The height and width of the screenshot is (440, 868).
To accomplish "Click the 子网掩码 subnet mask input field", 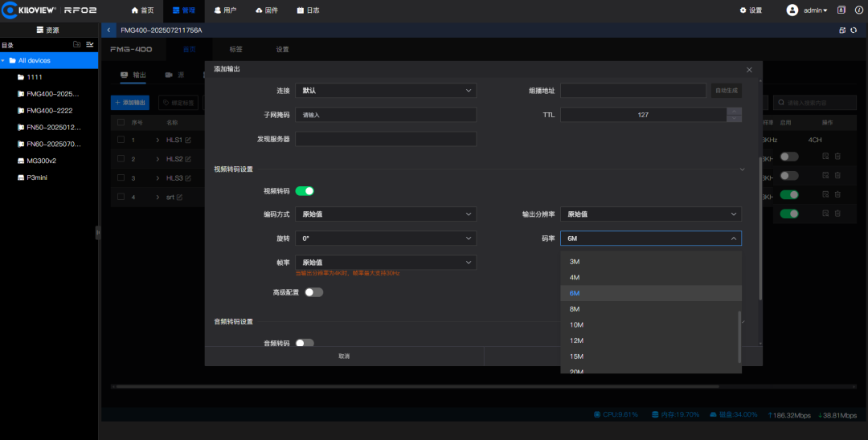I will [386, 115].
